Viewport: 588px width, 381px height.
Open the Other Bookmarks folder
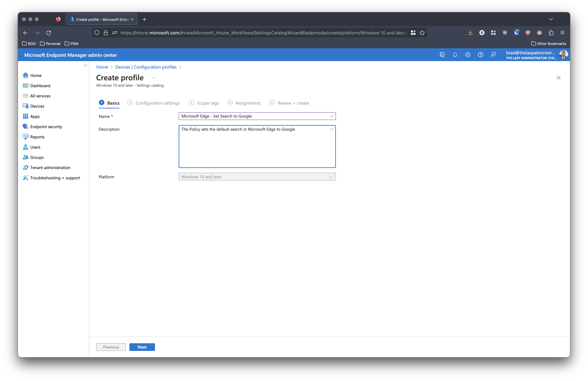[x=549, y=44]
